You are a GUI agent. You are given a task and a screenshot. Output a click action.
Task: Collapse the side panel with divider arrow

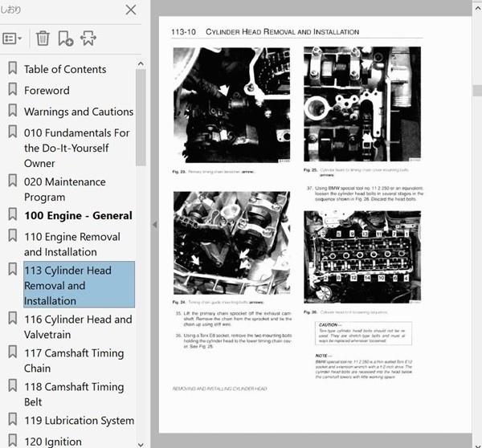[155, 225]
